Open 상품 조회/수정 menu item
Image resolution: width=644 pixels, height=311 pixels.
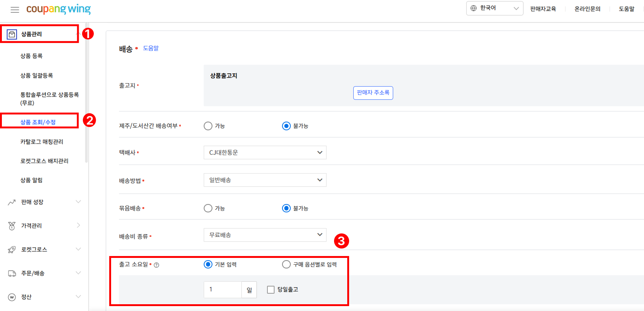point(38,122)
